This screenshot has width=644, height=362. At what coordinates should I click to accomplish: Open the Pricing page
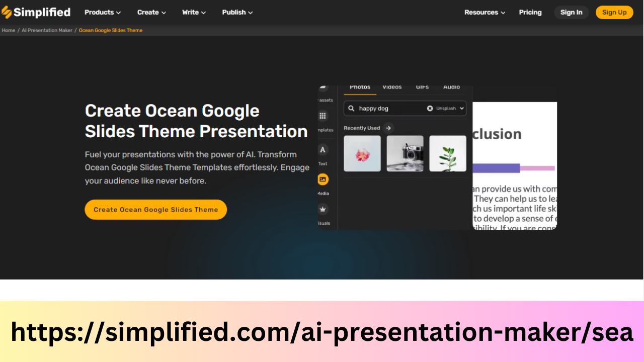point(530,12)
